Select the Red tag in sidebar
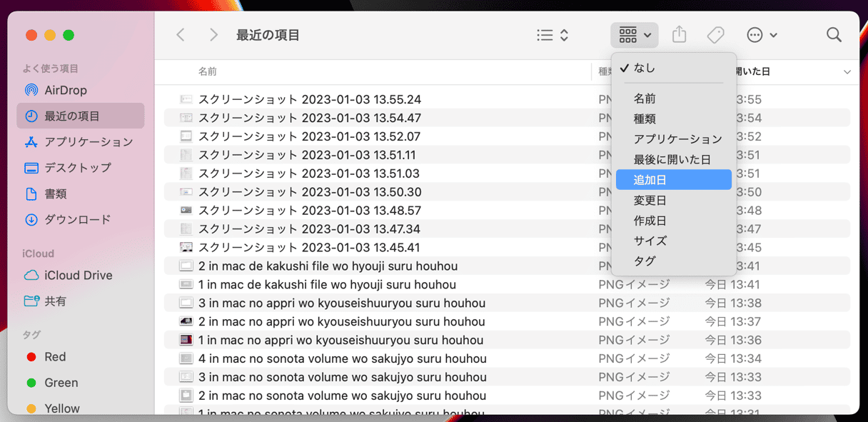868x422 pixels. pos(55,356)
